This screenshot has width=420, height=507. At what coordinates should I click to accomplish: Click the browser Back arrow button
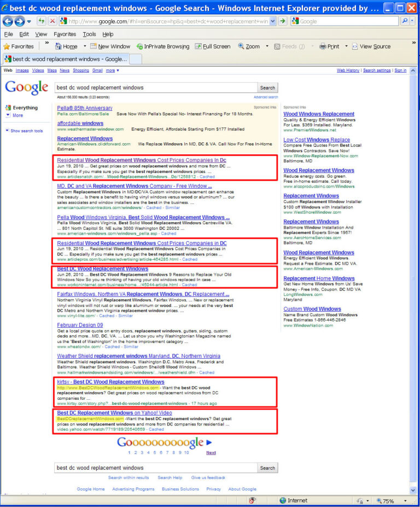point(8,21)
